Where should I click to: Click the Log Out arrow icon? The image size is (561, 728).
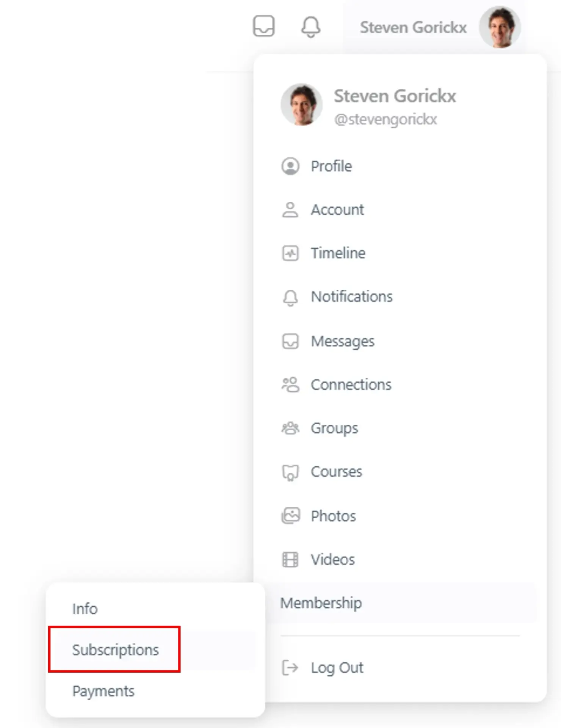pyautogui.click(x=290, y=668)
